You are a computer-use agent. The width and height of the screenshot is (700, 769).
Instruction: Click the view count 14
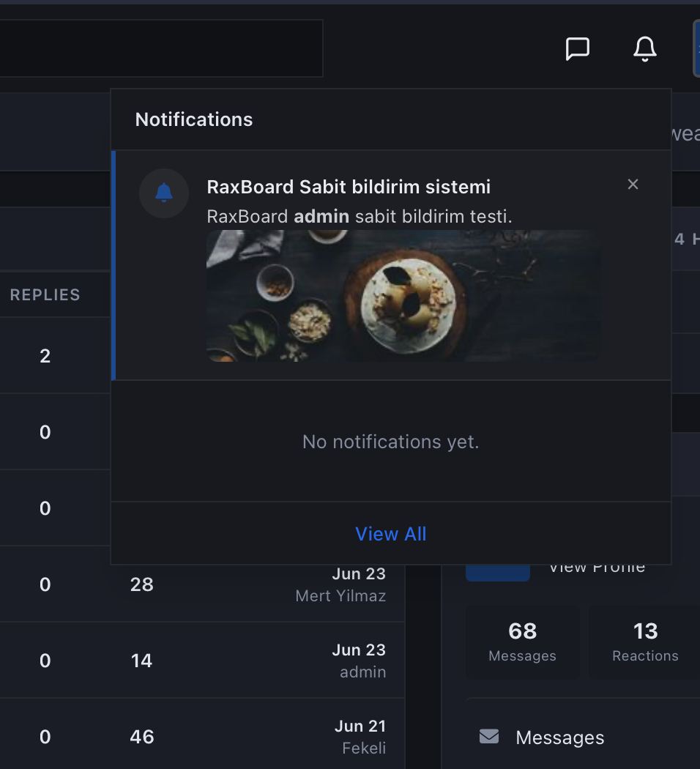click(x=141, y=661)
